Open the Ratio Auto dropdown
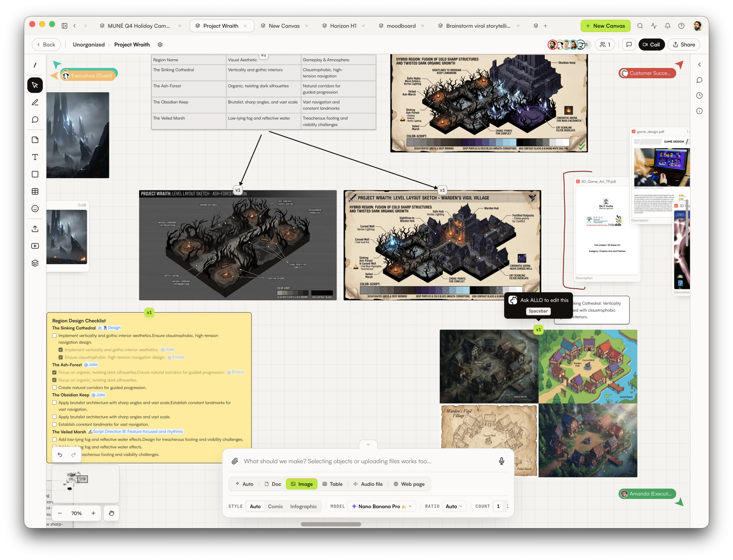 point(454,506)
